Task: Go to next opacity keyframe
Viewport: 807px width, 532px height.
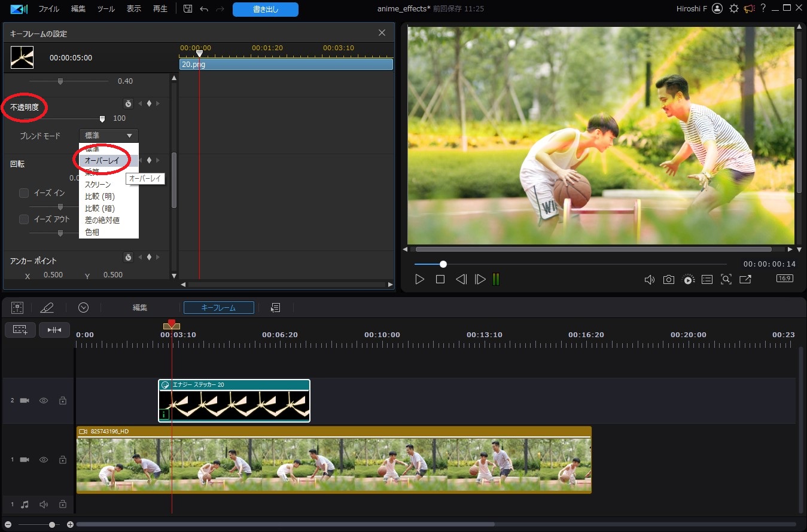Action: pyautogui.click(x=158, y=103)
